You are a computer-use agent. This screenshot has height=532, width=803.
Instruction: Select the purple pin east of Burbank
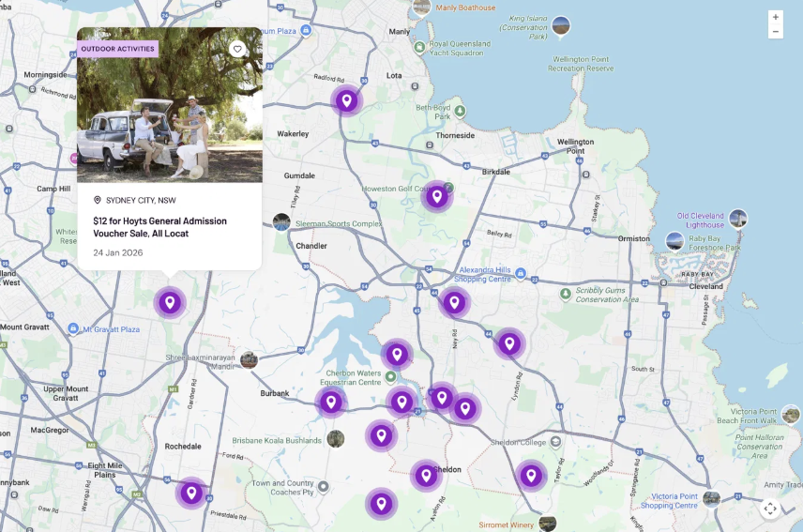click(x=331, y=403)
